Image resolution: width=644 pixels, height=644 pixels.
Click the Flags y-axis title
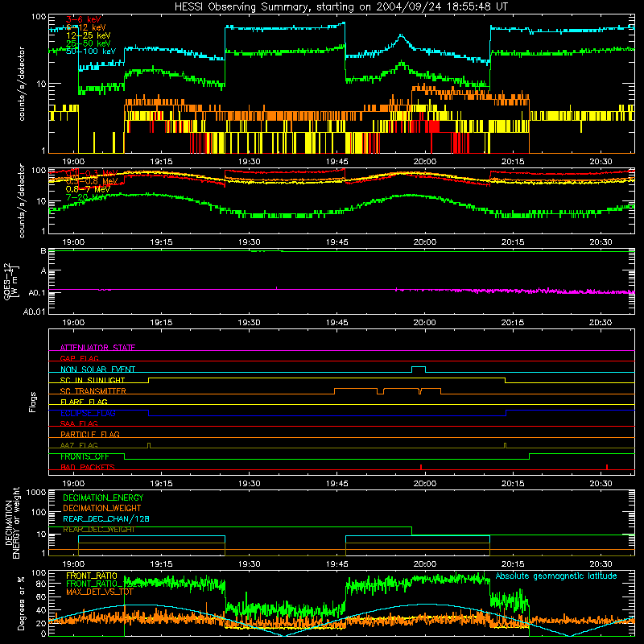(33, 402)
